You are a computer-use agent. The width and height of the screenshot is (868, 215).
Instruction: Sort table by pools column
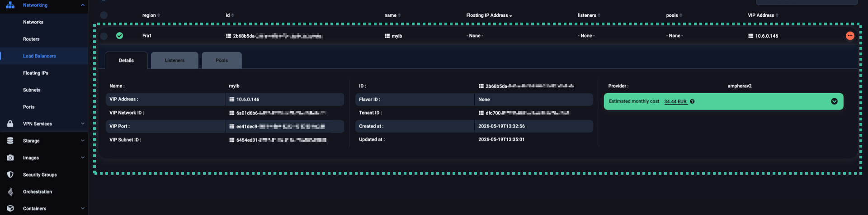pos(674,15)
